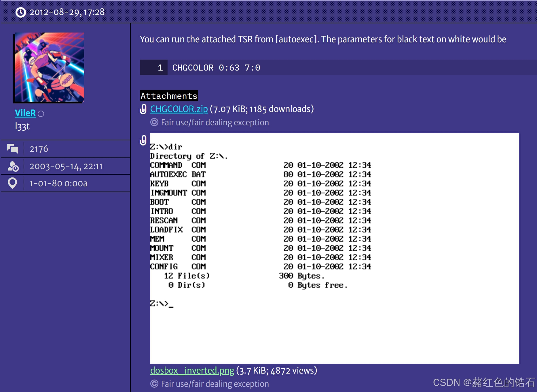Click the '(3.7 KiB; 4872 views)' text
Screen dimensions: 537x392
point(276,370)
